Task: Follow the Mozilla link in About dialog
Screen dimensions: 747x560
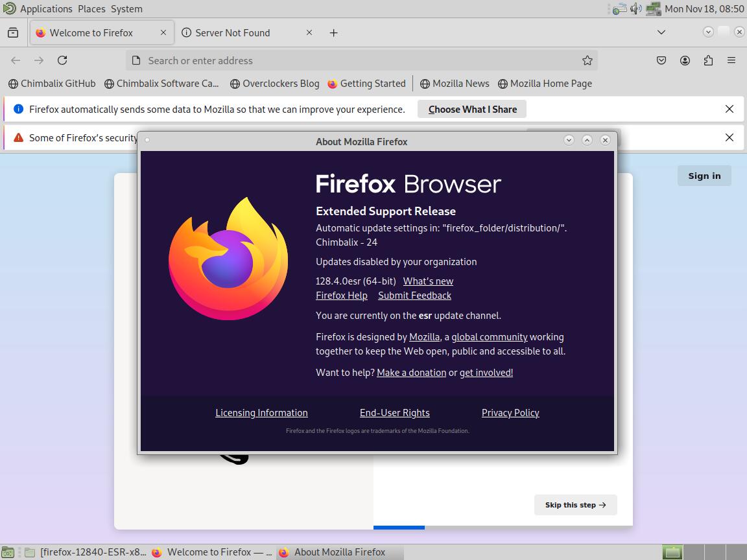Action: pos(424,336)
